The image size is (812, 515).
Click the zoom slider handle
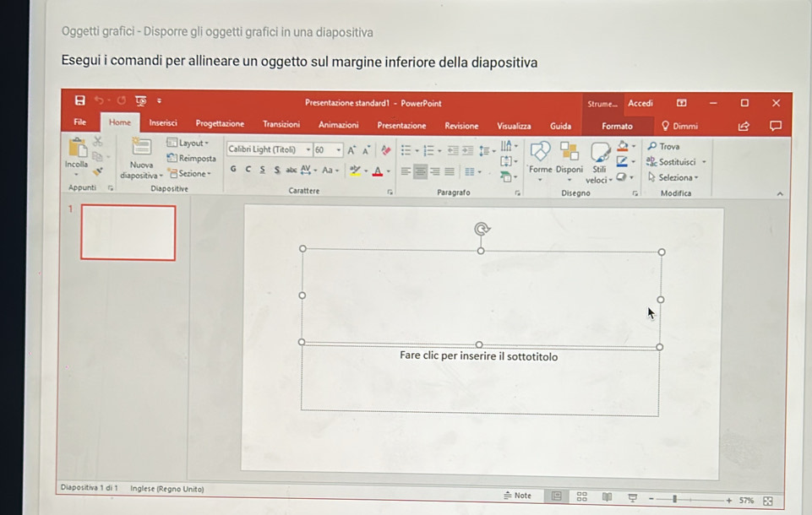pos(674,499)
